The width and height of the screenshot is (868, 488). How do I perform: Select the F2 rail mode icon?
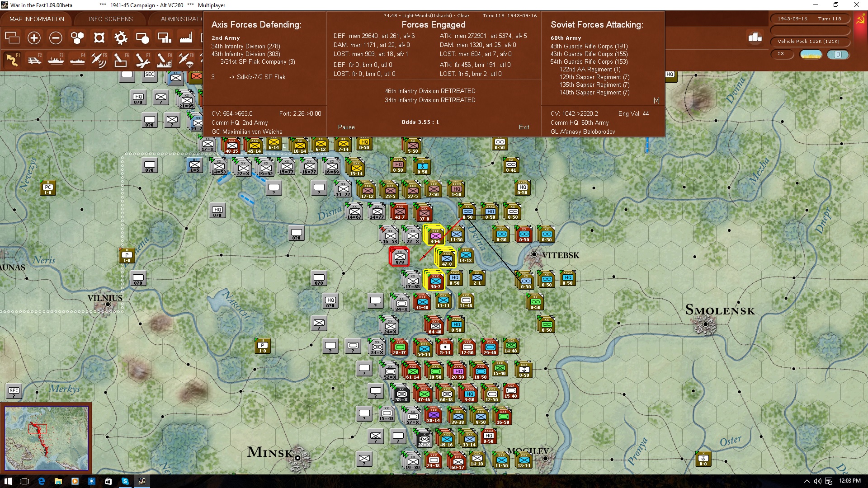tap(34, 60)
